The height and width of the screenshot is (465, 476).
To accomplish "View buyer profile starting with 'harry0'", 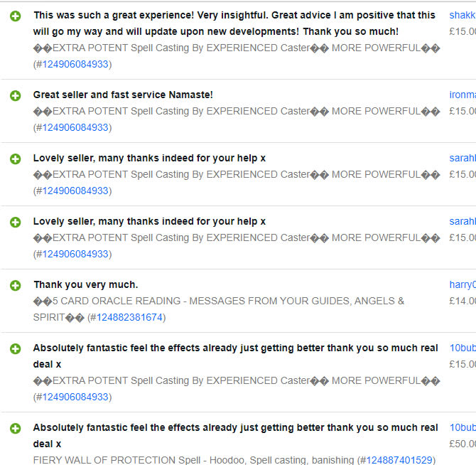I will [463, 284].
